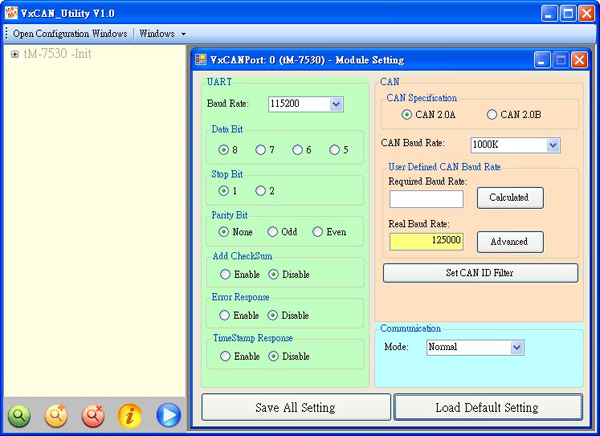This screenshot has width=600, height=436.
Task: Click the Module Setting window title icon
Action: pos(201,59)
